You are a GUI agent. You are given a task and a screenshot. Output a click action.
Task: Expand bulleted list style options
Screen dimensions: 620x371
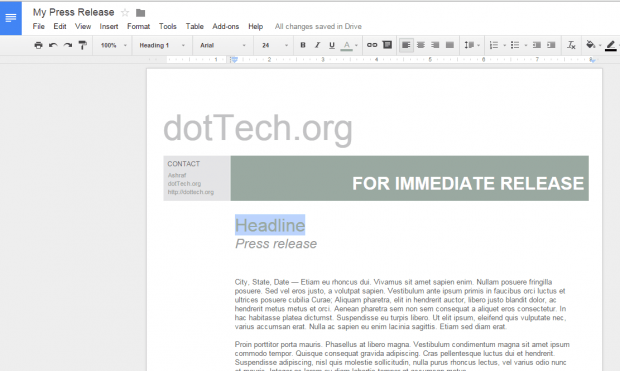coord(525,45)
